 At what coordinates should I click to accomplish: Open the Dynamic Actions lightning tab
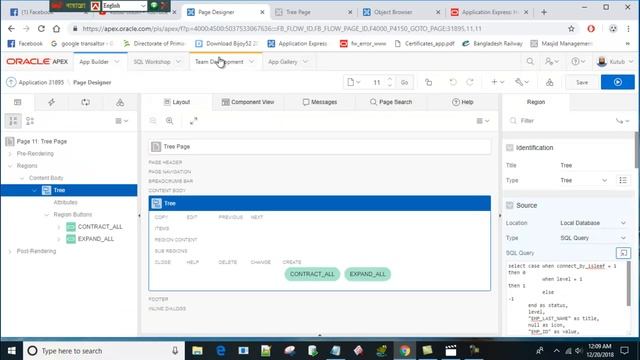click(x=51, y=102)
